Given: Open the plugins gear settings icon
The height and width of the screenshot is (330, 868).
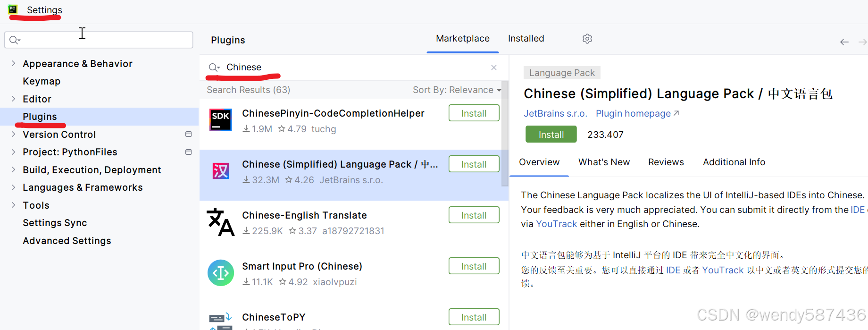Looking at the screenshot, I should point(587,39).
